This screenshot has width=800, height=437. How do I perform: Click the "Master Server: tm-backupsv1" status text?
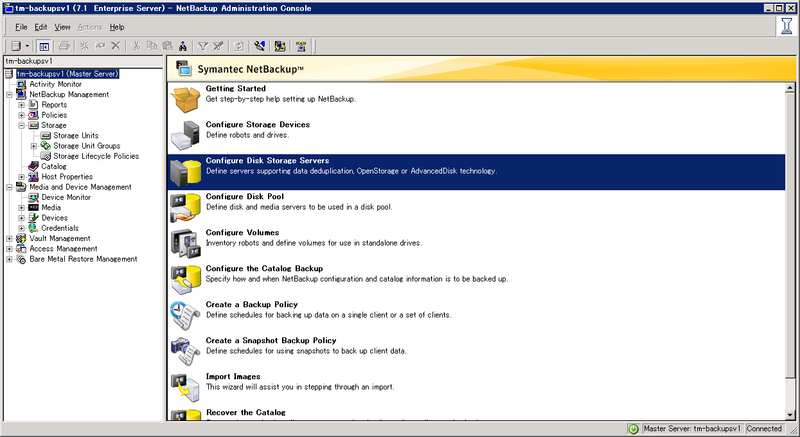click(x=691, y=429)
